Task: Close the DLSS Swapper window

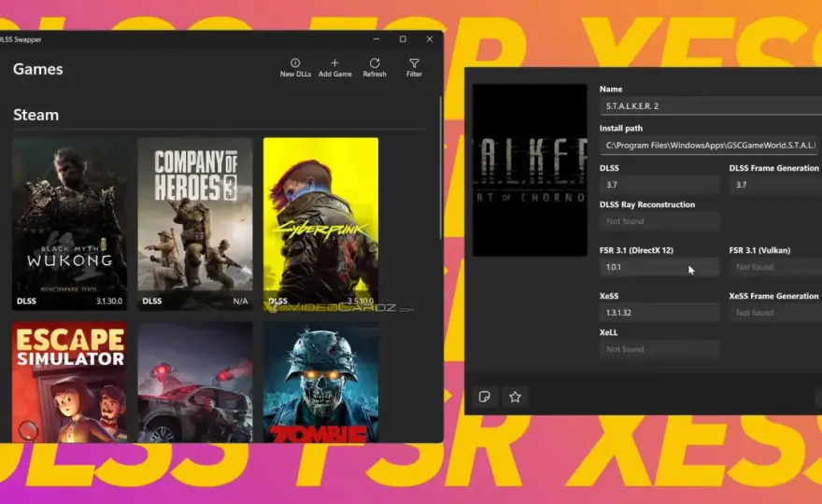Action: click(x=430, y=39)
